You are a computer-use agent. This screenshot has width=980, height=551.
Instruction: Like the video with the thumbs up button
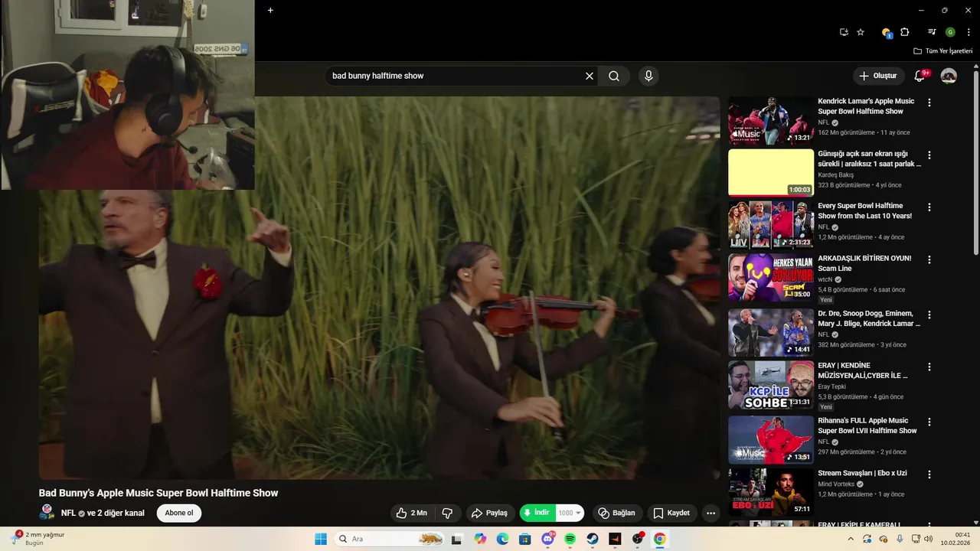pos(412,513)
